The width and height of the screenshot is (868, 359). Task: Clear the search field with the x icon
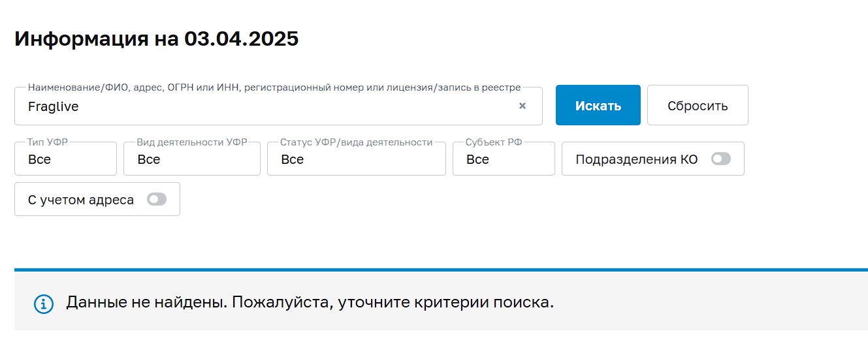coord(522,106)
